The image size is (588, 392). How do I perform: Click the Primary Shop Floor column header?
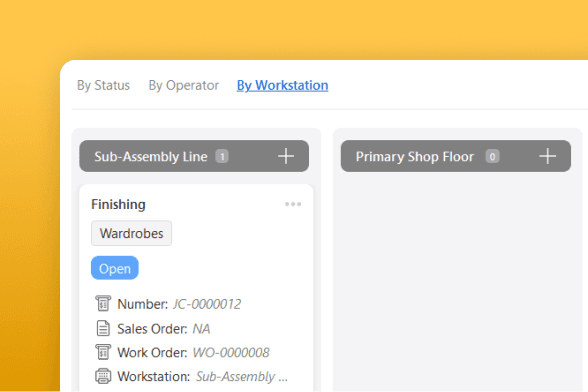[x=456, y=156]
